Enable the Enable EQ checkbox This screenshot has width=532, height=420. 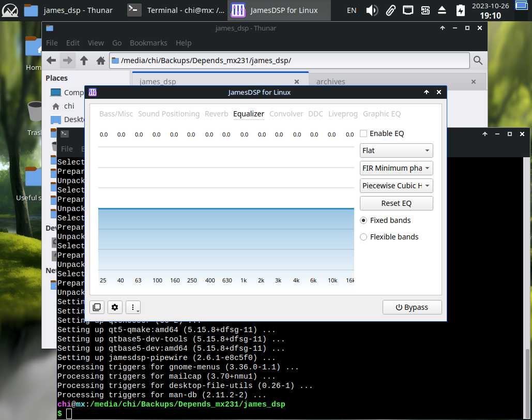[x=363, y=133]
